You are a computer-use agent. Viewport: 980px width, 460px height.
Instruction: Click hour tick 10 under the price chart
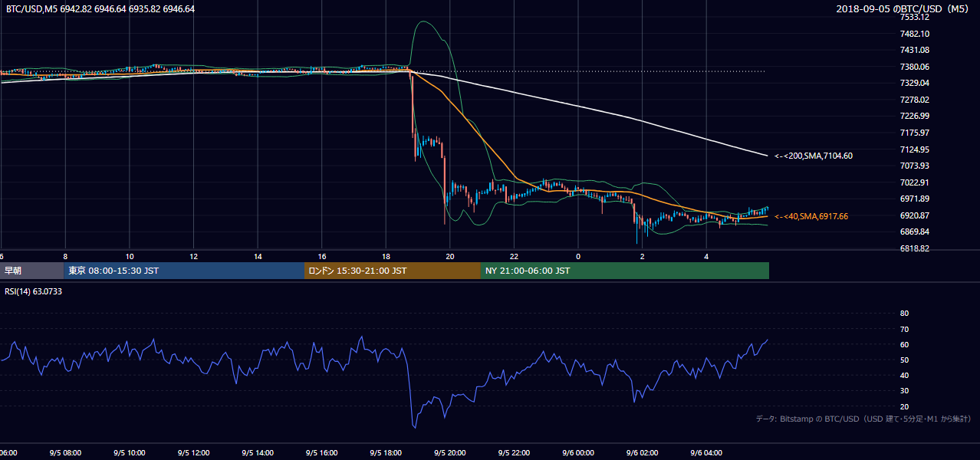coord(130,256)
